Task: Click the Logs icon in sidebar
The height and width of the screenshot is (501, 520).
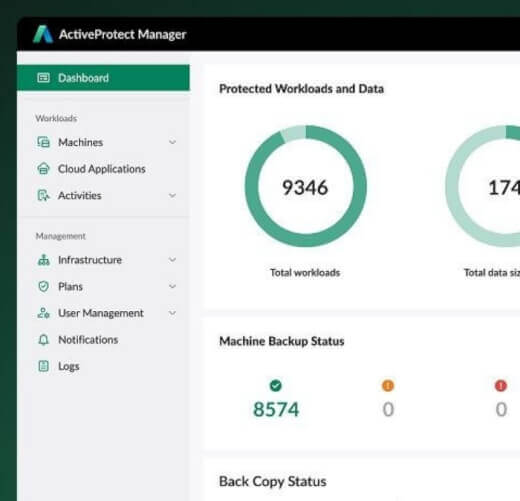Action: tap(43, 366)
